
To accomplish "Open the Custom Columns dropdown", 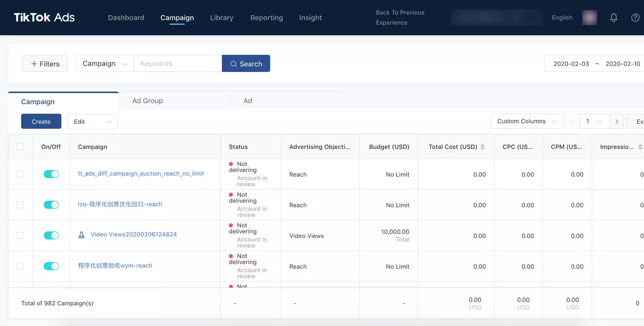I will point(527,121).
